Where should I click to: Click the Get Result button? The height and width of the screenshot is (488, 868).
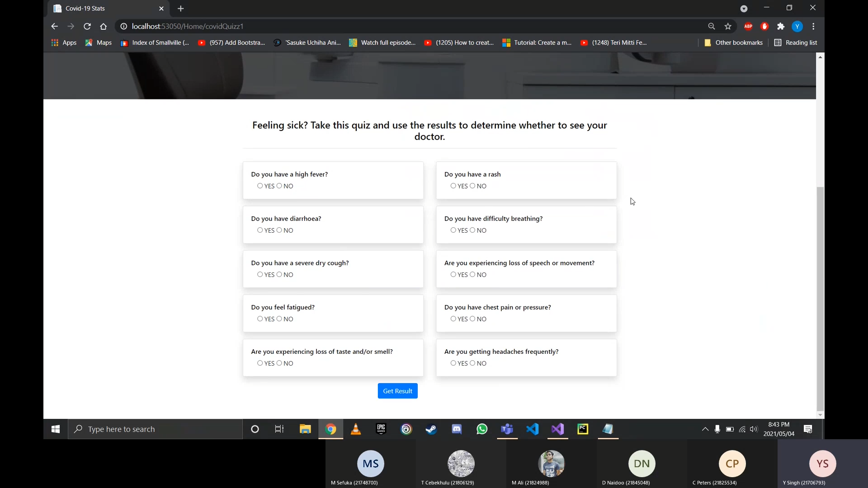pos(397,391)
